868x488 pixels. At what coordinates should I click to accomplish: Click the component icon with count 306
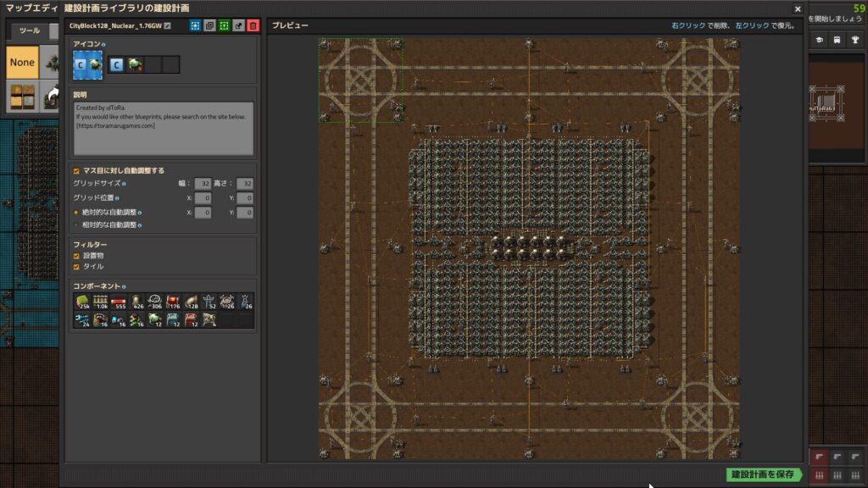[155, 302]
